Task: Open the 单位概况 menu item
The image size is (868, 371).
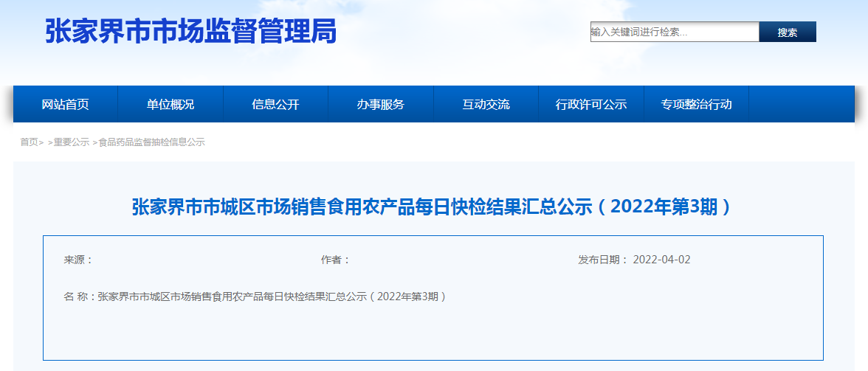Action: pos(170,104)
